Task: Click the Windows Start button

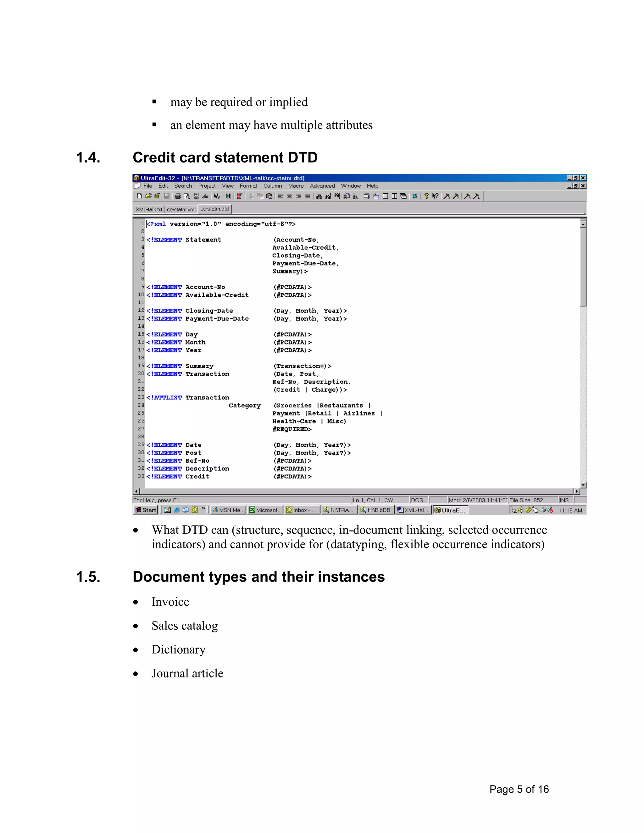Action: pyautogui.click(x=146, y=510)
